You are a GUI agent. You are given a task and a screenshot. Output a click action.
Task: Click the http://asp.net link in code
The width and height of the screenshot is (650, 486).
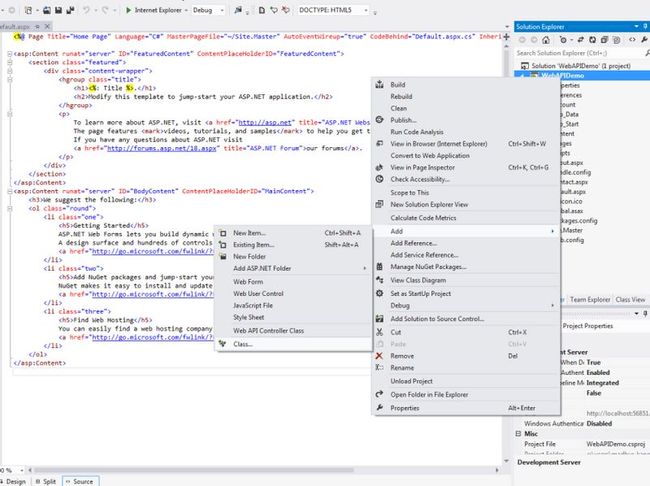(x=265, y=122)
